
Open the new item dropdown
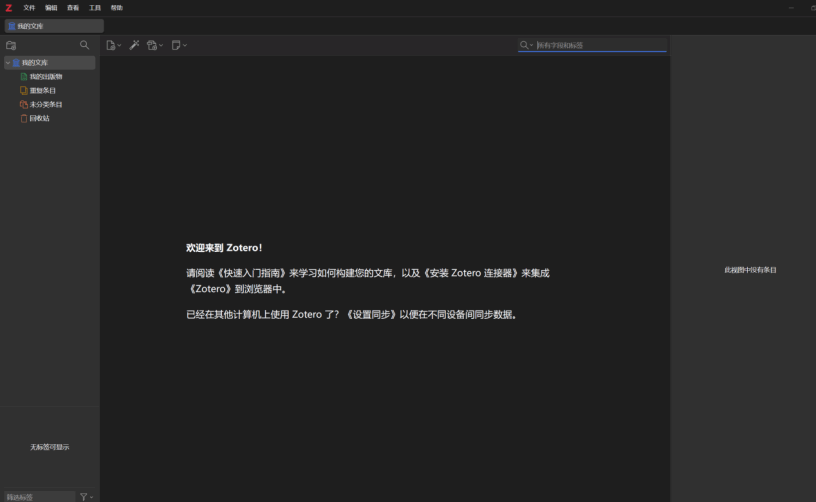[x=113, y=45]
